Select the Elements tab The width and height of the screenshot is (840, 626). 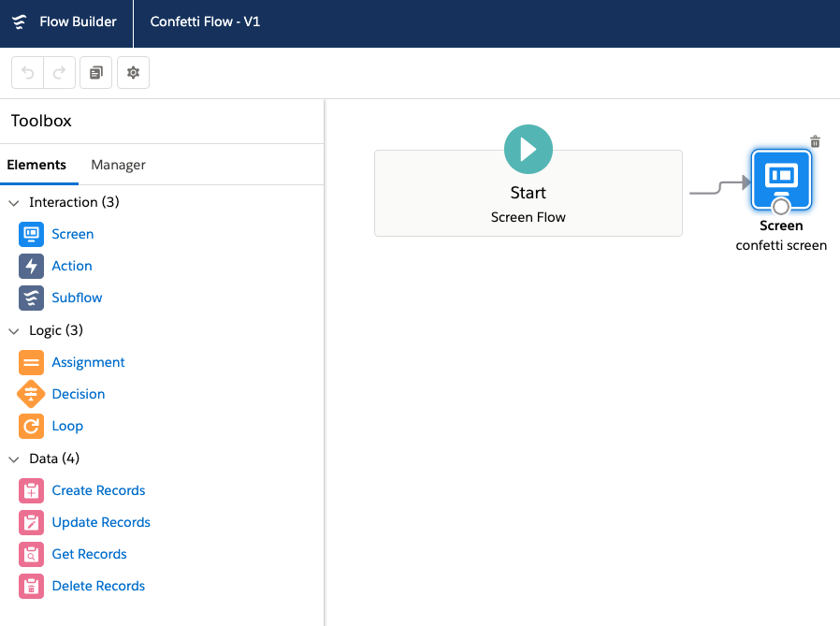(x=38, y=164)
